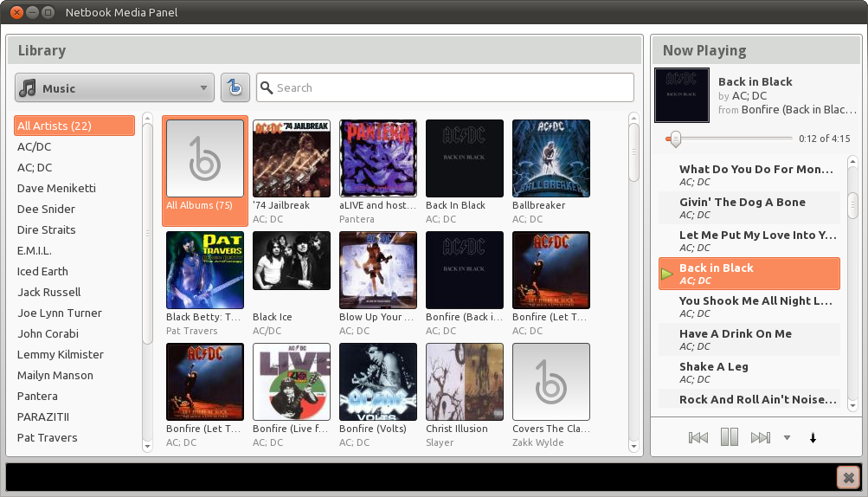Pause the current playback

[x=729, y=437]
